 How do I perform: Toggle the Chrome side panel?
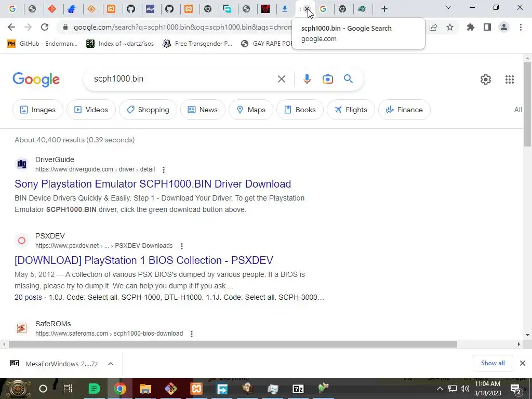[x=487, y=27]
